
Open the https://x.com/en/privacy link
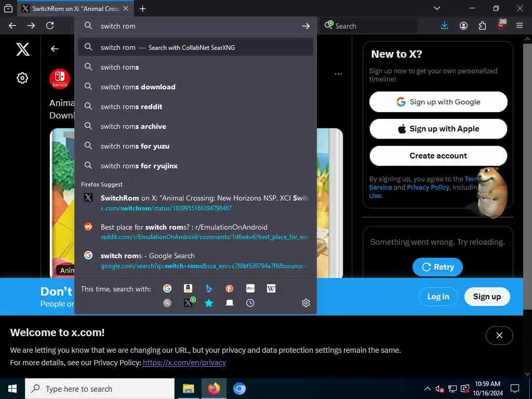click(184, 363)
